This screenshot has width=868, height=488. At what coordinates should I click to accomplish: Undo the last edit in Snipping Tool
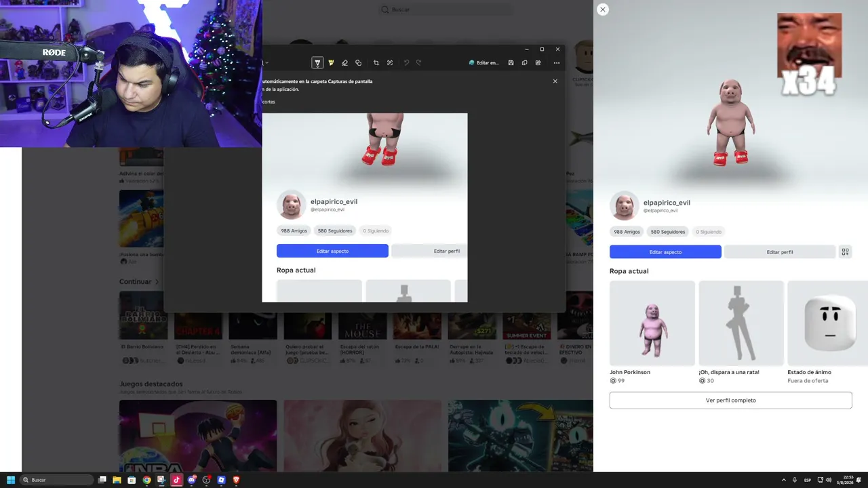[x=406, y=63]
